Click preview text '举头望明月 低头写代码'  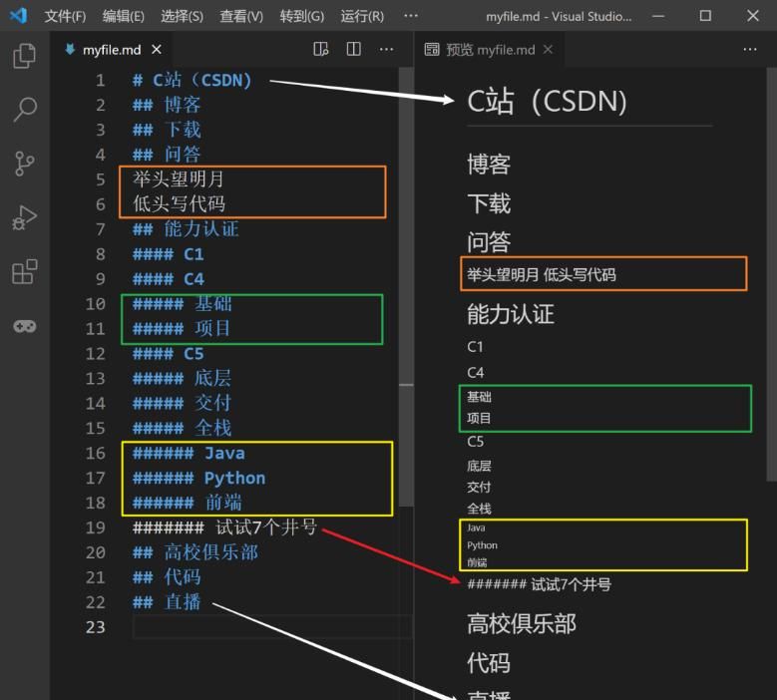tap(542, 274)
